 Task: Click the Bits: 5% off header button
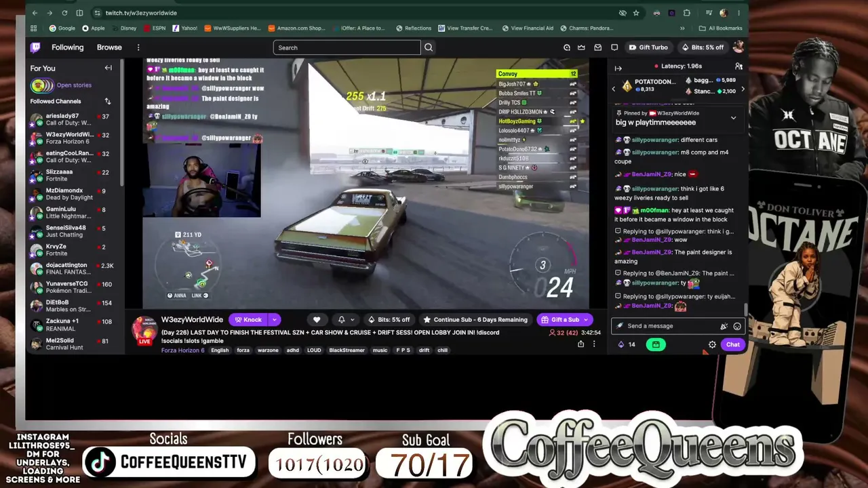click(x=703, y=47)
